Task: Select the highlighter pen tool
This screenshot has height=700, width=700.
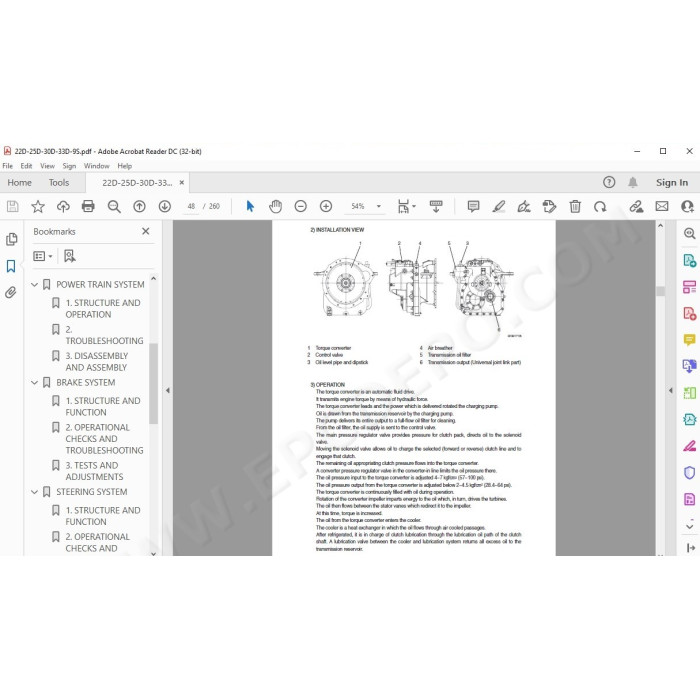Action: pyautogui.click(x=499, y=206)
